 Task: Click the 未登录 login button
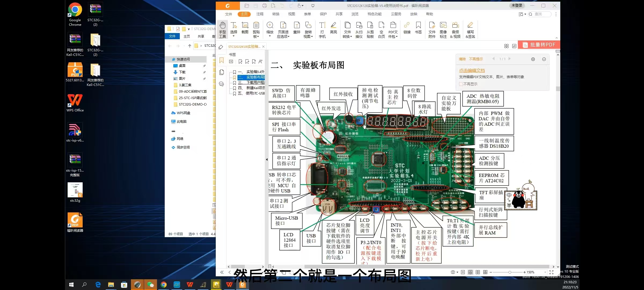[x=517, y=6]
